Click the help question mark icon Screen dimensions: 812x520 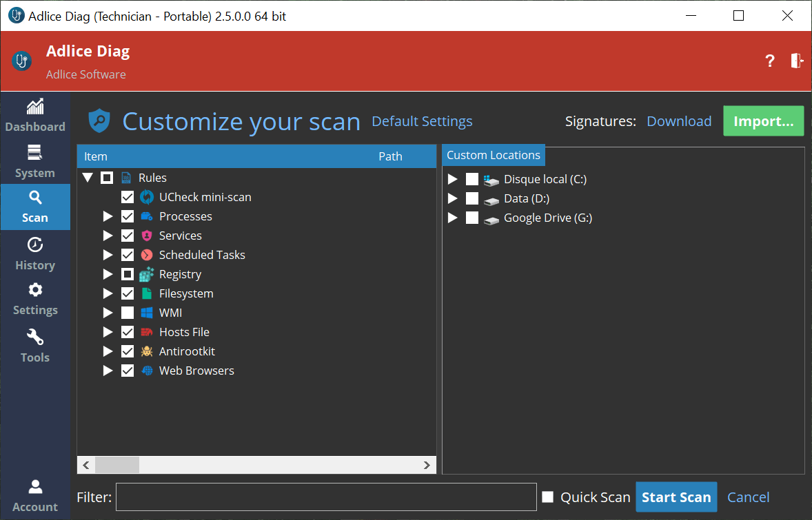pyautogui.click(x=770, y=61)
